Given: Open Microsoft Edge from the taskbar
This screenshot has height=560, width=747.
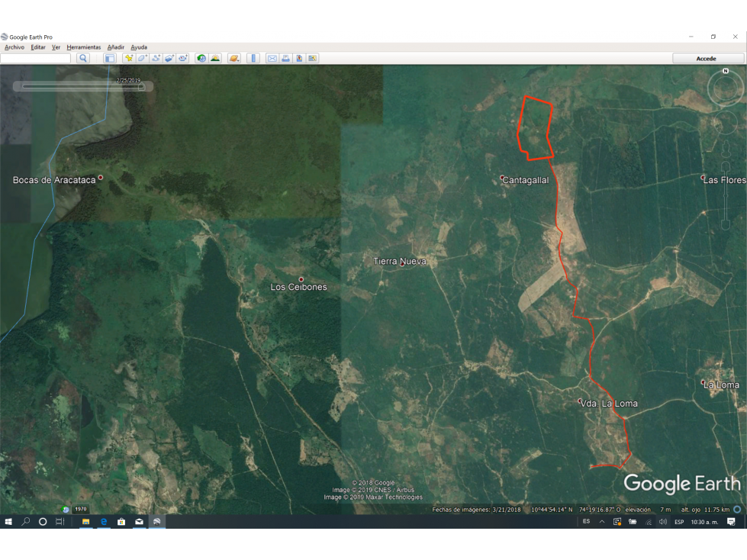Looking at the screenshot, I should tap(103, 522).
